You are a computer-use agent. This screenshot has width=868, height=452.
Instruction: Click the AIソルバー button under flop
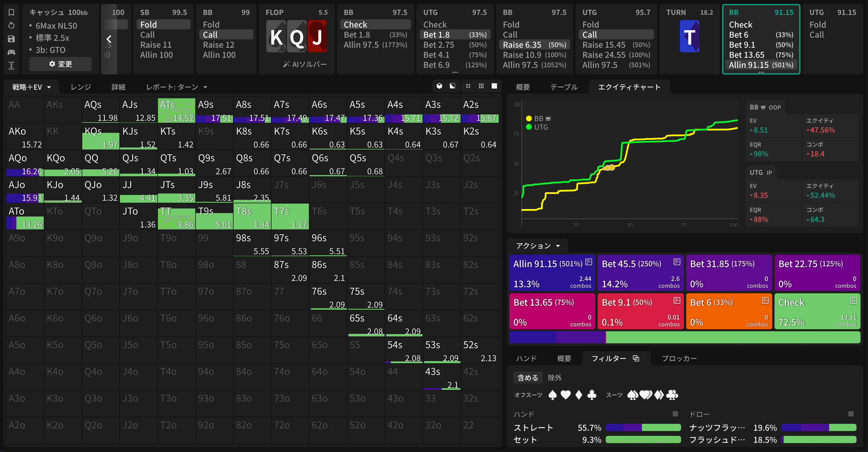click(x=305, y=64)
